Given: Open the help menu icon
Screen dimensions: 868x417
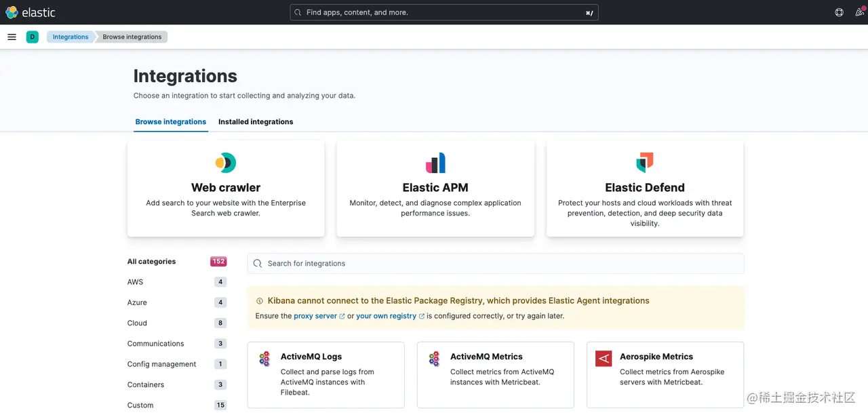Looking at the screenshot, I should (x=839, y=12).
